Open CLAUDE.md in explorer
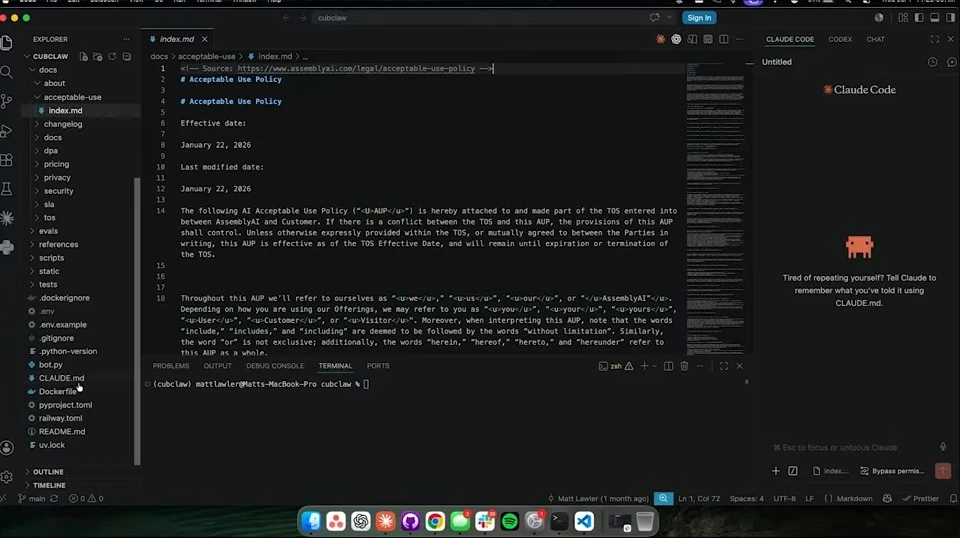Image resolution: width=960 pixels, height=538 pixels. [61, 378]
